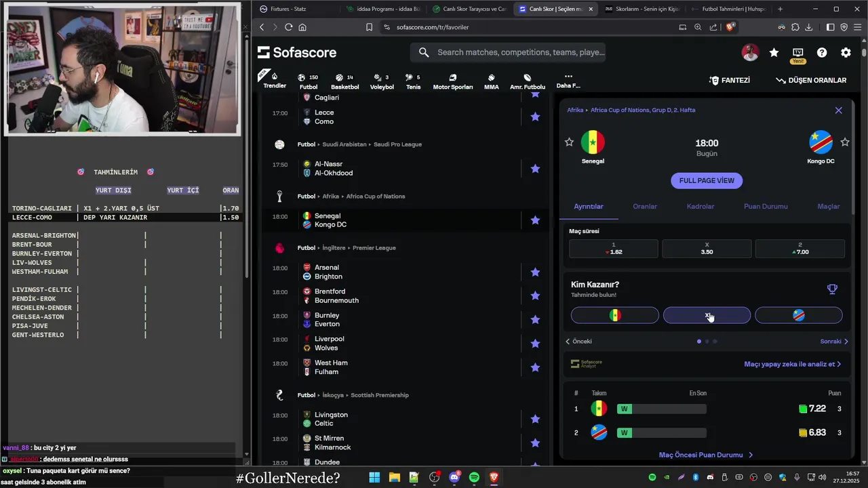
Task: Select the Amr. Futbolu icon
Action: 528,81
